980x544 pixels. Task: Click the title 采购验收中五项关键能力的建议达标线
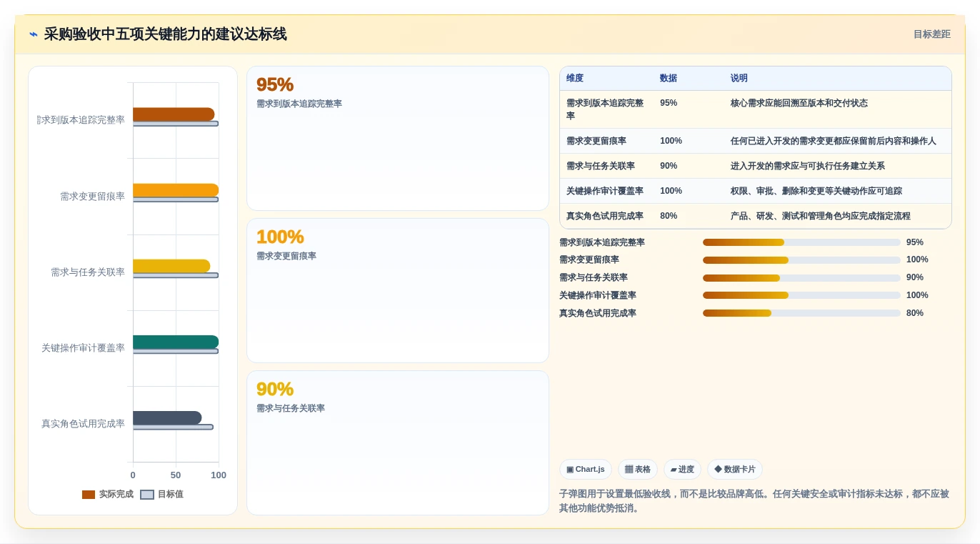[x=166, y=34]
